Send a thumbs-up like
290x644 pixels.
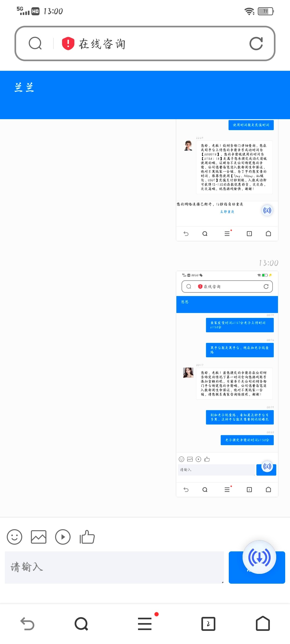click(x=87, y=537)
